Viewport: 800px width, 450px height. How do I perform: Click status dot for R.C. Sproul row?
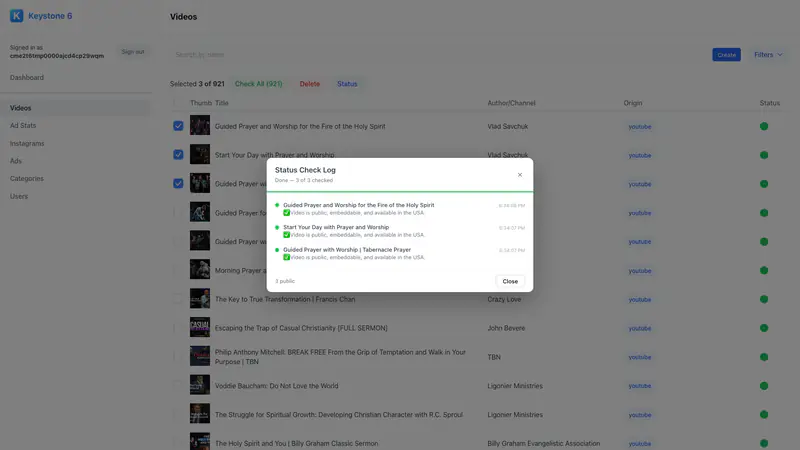(x=764, y=414)
